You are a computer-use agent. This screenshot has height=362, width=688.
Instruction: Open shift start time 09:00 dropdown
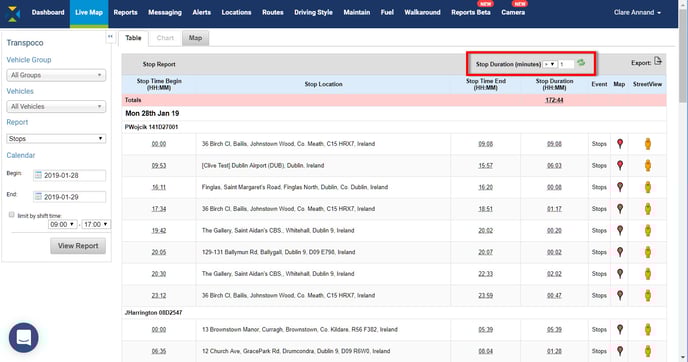[x=62, y=224]
